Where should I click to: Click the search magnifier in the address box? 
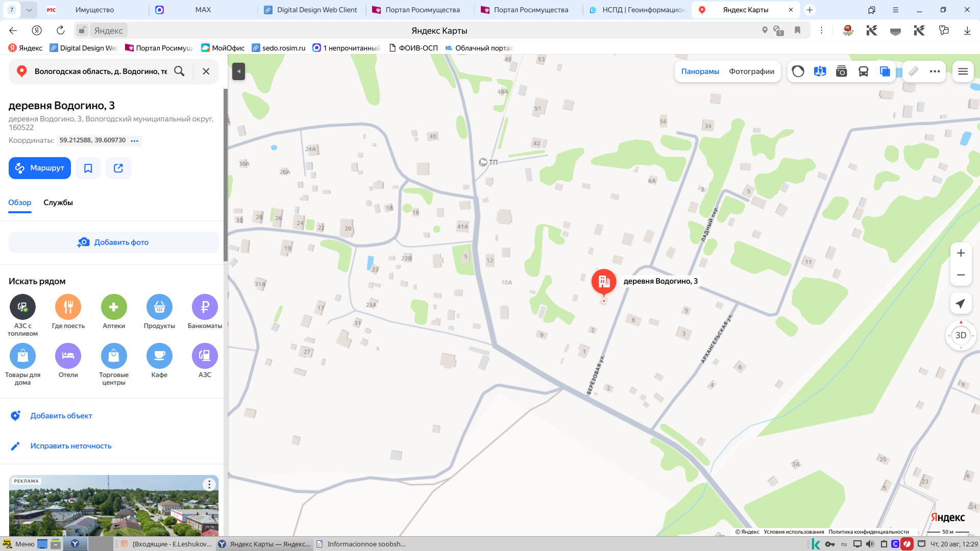click(179, 71)
